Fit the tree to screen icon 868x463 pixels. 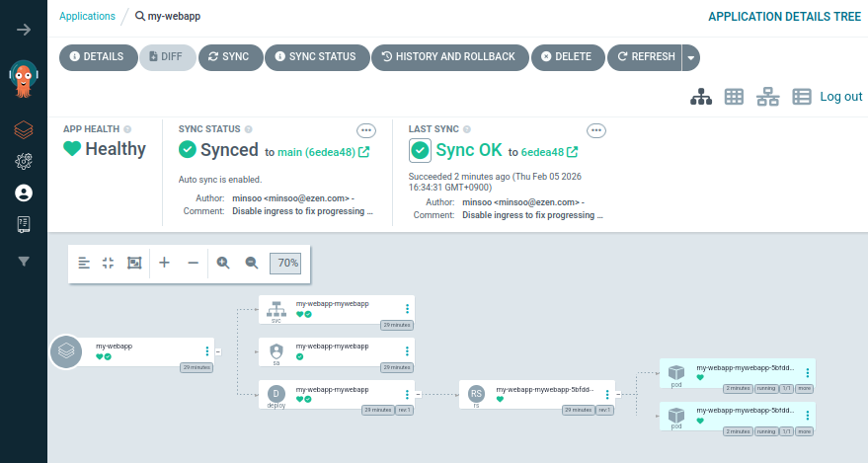(134, 263)
